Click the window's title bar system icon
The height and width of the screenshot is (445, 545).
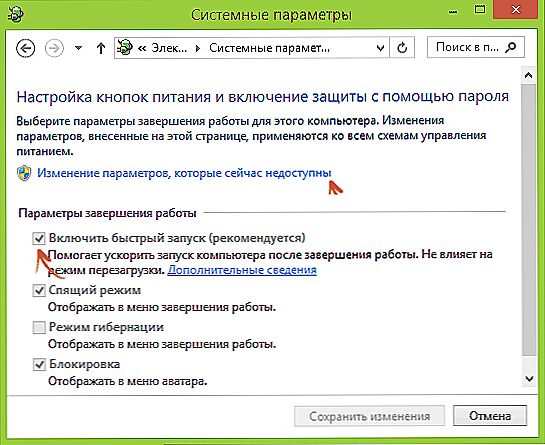point(15,15)
